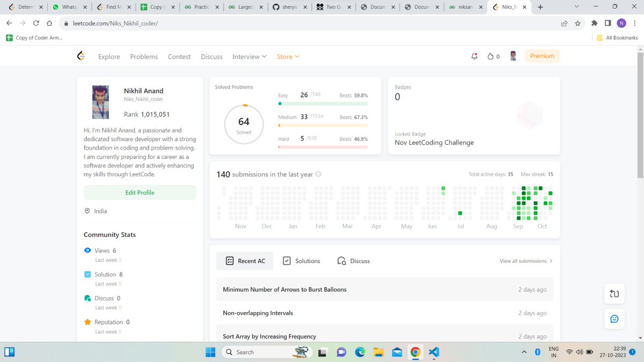This screenshot has width=644, height=362.
Task: Open Windows Start button in taskbar
Action: pos(210,352)
